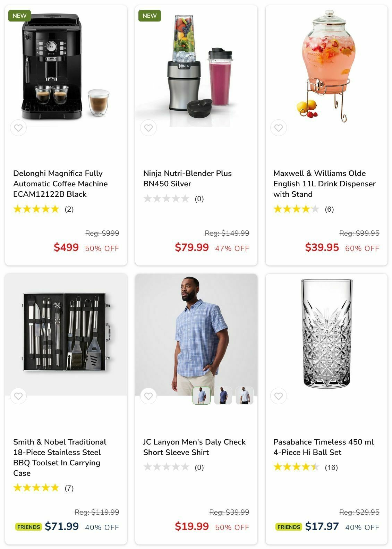Choose the navy shirt color thumbnail
Image resolution: width=392 pixels, height=549 pixels.
(223, 396)
